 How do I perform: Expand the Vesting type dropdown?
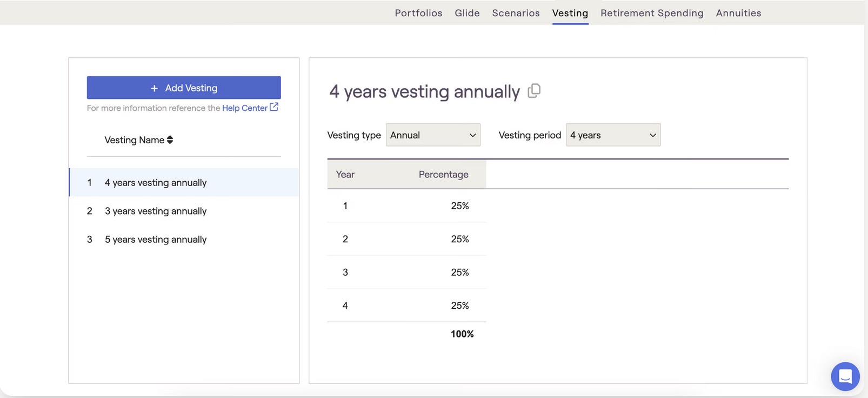433,135
